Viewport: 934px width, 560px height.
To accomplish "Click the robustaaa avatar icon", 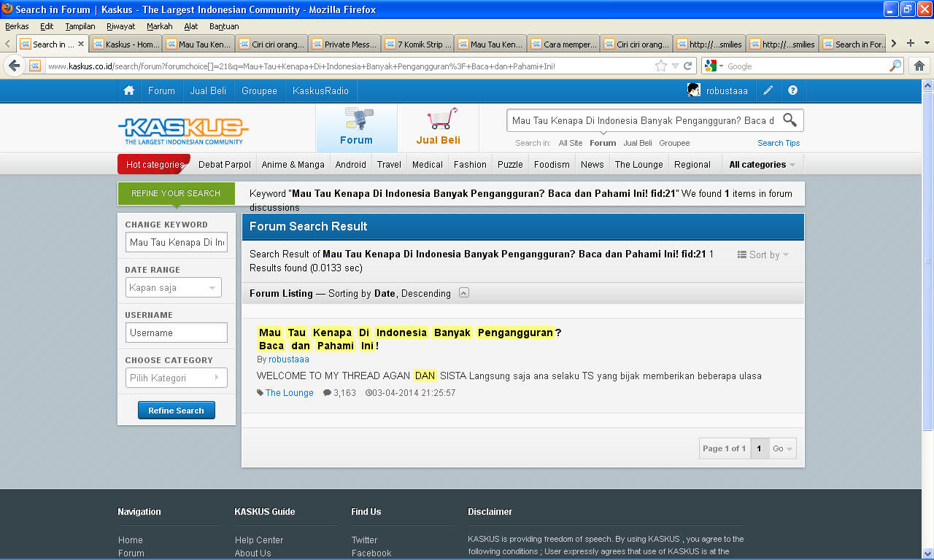I will pyautogui.click(x=694, y=90).
